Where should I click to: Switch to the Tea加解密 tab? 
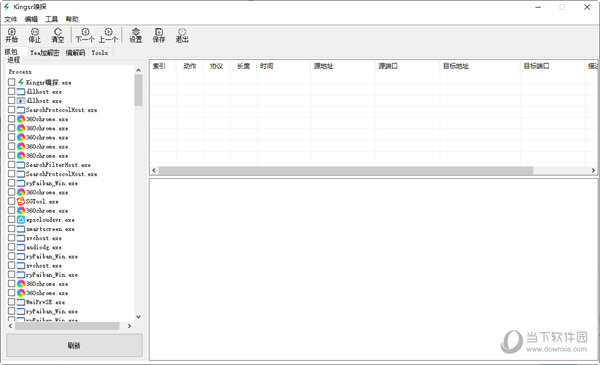click(45, 53)
